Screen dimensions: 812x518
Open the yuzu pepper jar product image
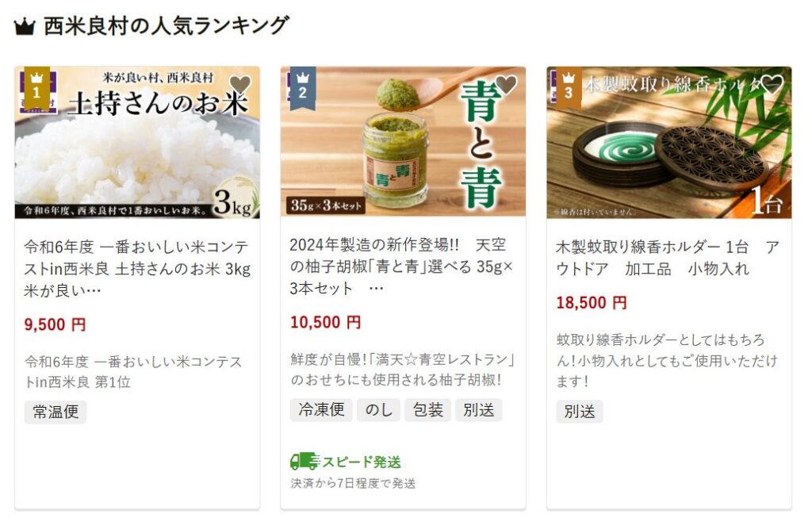[403, 141]
